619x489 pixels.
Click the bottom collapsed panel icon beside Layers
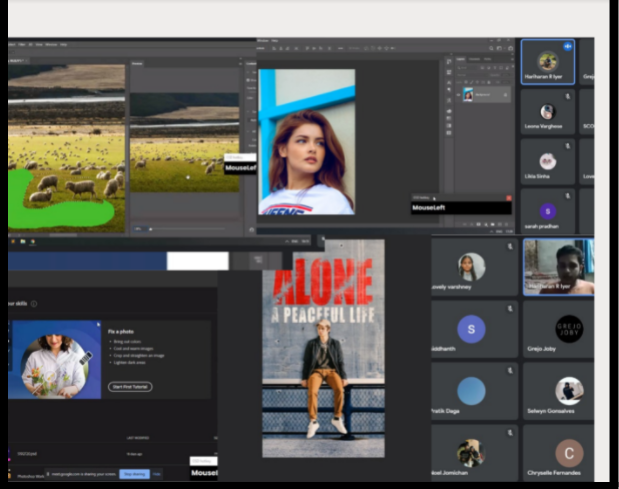(449, 133)
